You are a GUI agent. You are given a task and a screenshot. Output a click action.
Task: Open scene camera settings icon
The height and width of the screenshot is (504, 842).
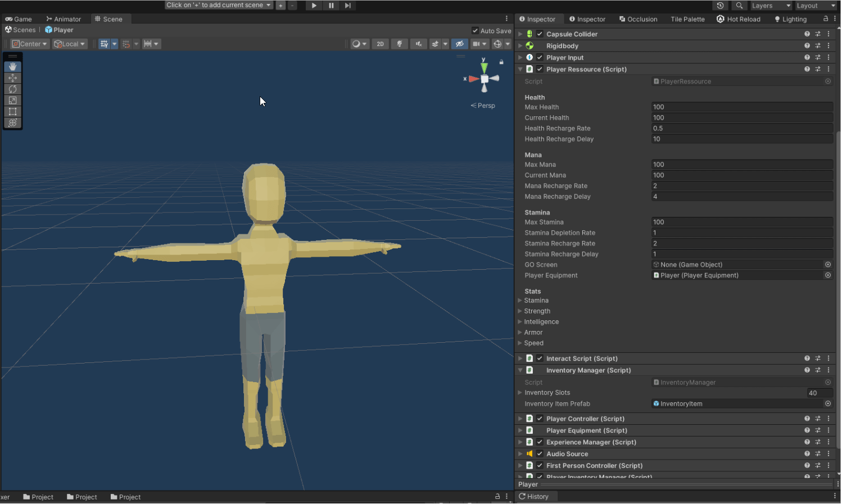476,44
